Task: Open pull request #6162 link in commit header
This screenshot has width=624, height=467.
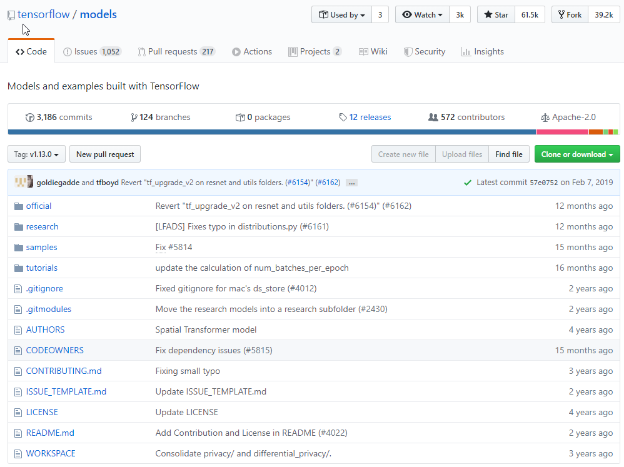Action: tap(328, 183)
